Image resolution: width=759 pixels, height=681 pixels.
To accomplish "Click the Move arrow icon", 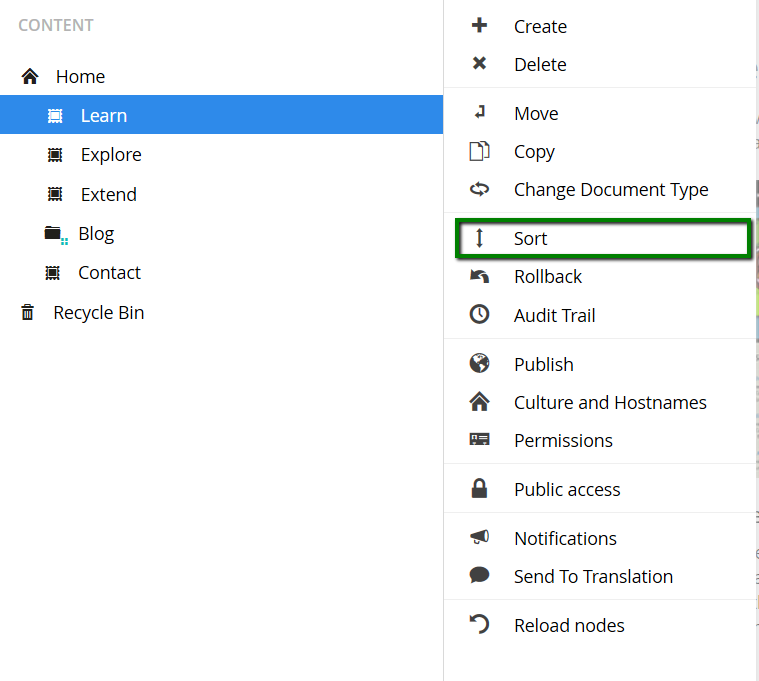I will [x=479, y=113].
